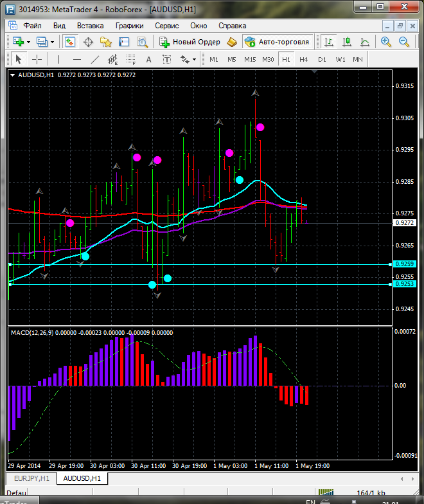Open the arrows objects dropdown
This screenshot has height=504, width=424.
188,59
